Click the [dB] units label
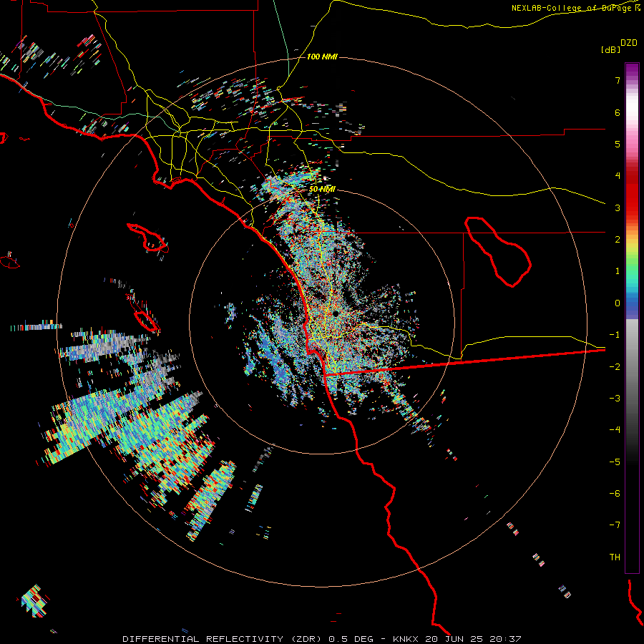Screen dimensions: 644x644 point(610,49)
